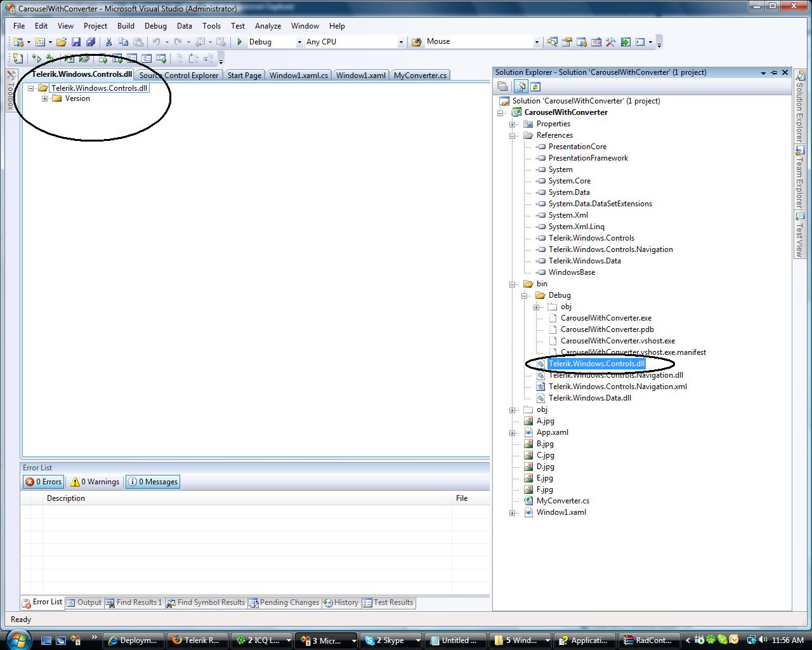This screenshot has width=812, height=650.
Task: Toggle Show All Files in Solution Explorer
Action: point(521,87)
